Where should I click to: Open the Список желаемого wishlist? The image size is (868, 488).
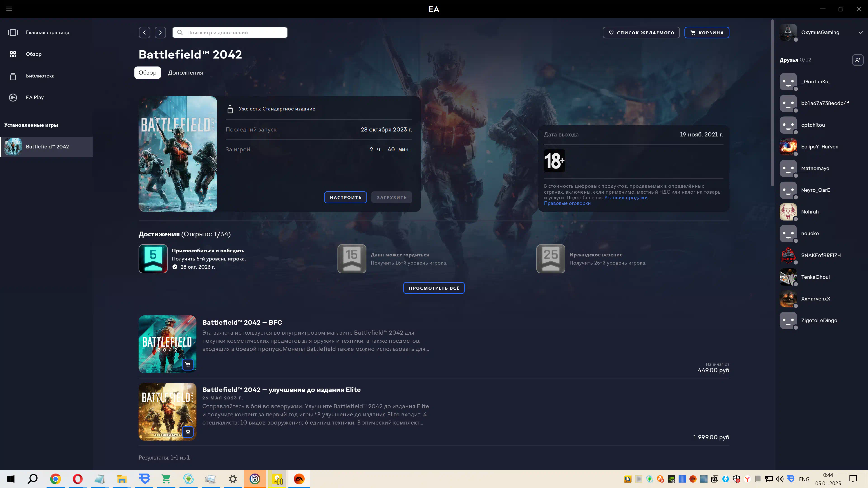pyautogui.click(x=641, y=33)
